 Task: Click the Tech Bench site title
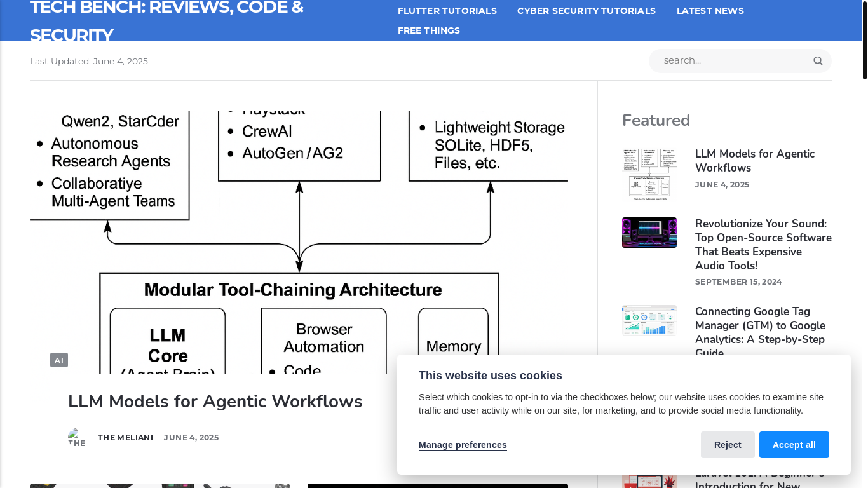[166, 21]
